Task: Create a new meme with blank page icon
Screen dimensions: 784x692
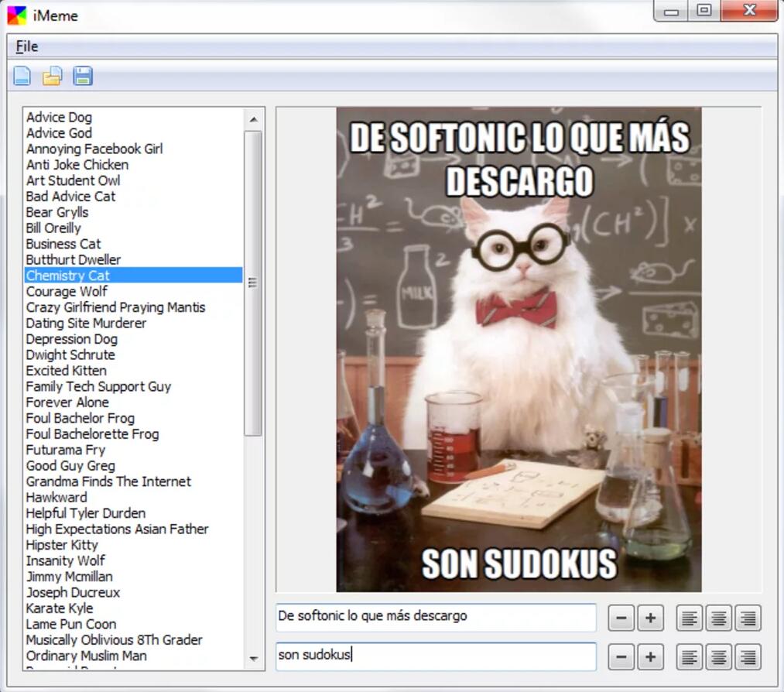Action: tap(22, 76)
